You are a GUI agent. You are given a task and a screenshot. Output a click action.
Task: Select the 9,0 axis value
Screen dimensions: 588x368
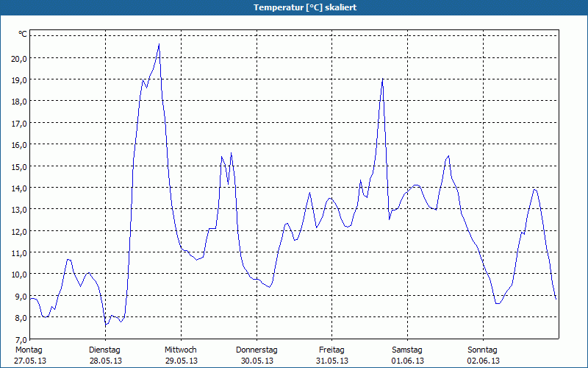pyautogui.click(x=21, y=297)
